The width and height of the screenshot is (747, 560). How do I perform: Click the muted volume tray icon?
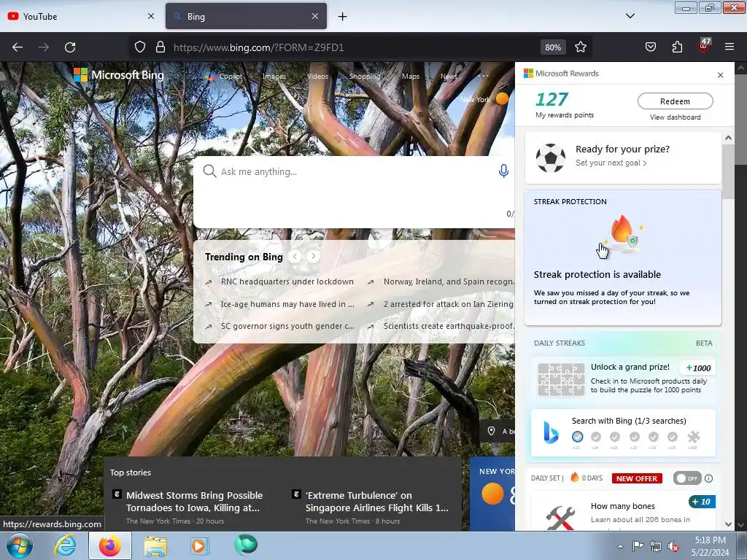673,547
